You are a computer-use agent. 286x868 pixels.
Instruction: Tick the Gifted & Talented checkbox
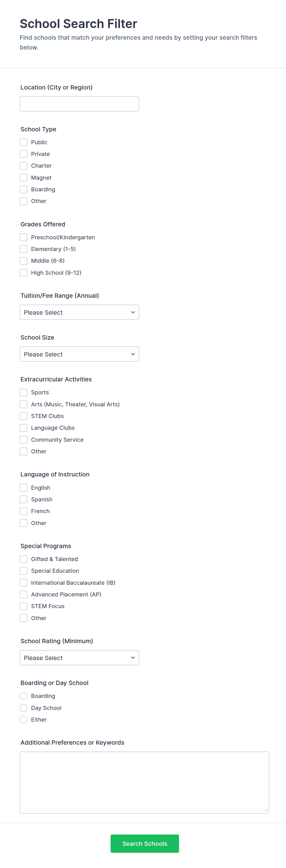[x=24, y=559]
